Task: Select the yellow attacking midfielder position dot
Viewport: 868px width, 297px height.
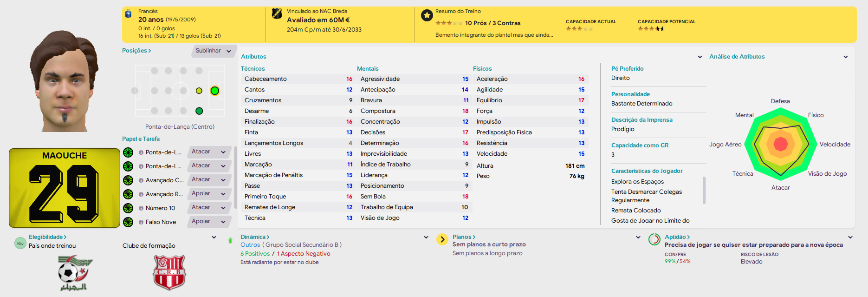Action: (199, 91)
